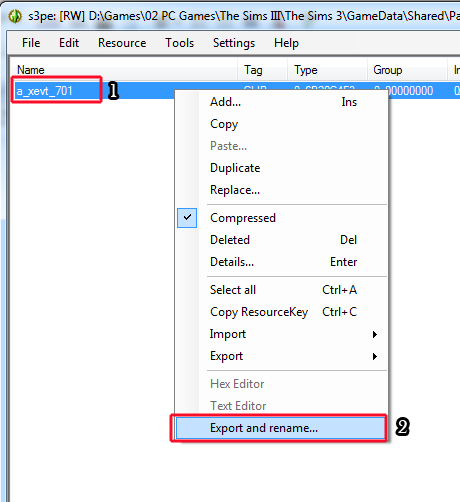
Task: Open the Edit menu
Action: pyautogui.click(x=69, y=43)
